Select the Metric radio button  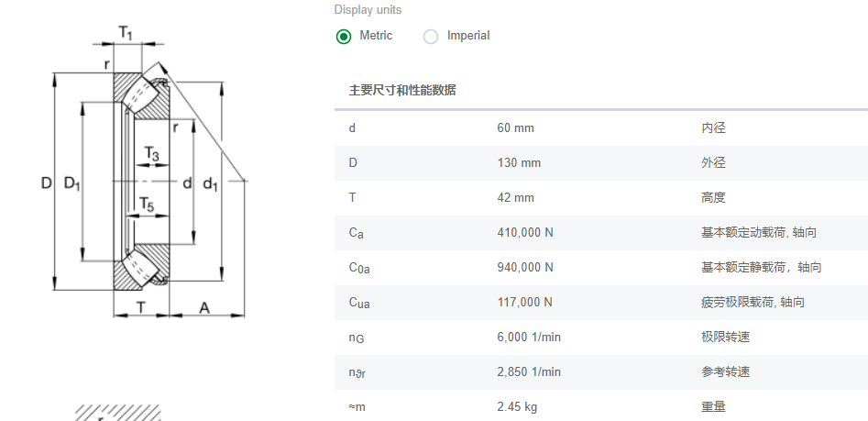tap(344, 37)
